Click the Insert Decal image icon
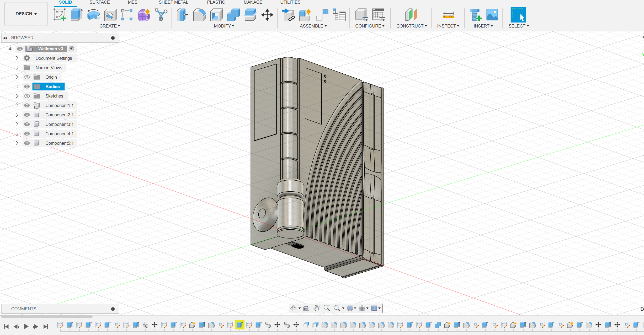The width and height of the screenshot is (644, 335). 492,15
